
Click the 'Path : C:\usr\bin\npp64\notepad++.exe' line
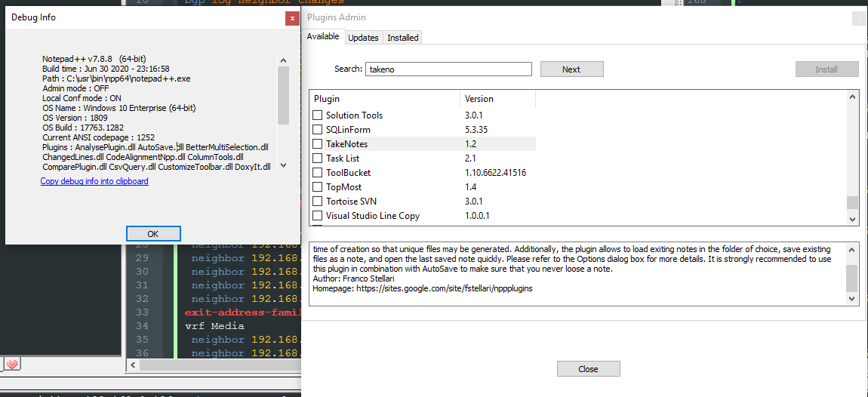tap(116, 78)
